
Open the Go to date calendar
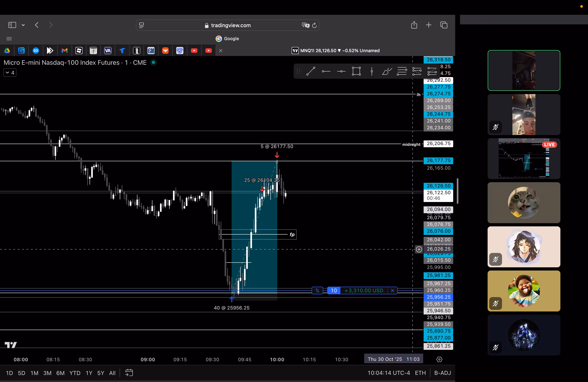tap(129, 373)
